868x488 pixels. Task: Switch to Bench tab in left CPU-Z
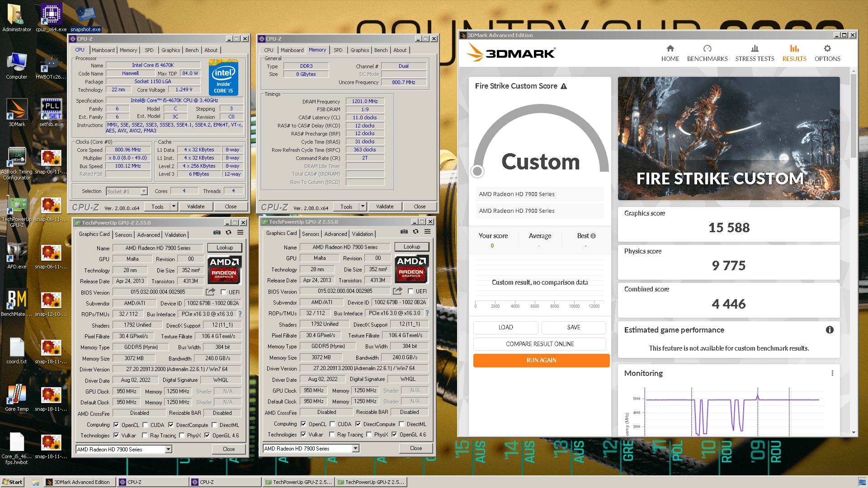click(x=192, y=50)
